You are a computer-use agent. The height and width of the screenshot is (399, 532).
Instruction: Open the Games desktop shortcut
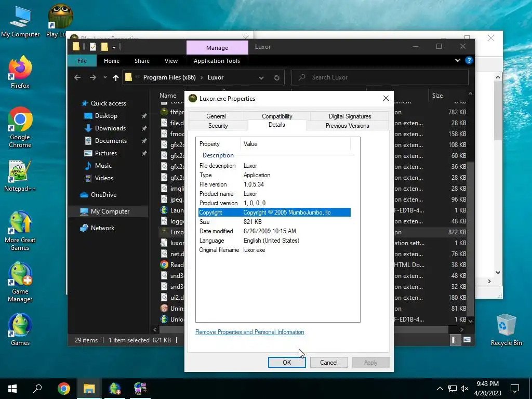(20, 329)
